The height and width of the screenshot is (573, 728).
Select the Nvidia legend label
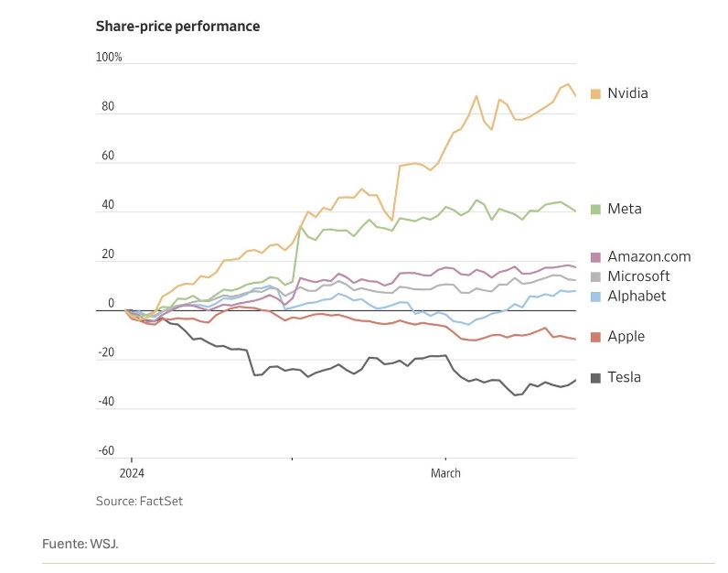coord(627,93)
